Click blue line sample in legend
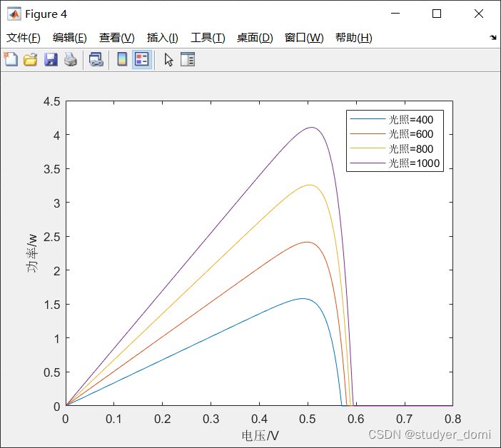This screenshot has width=501, height=448. (x=368, y=119)
